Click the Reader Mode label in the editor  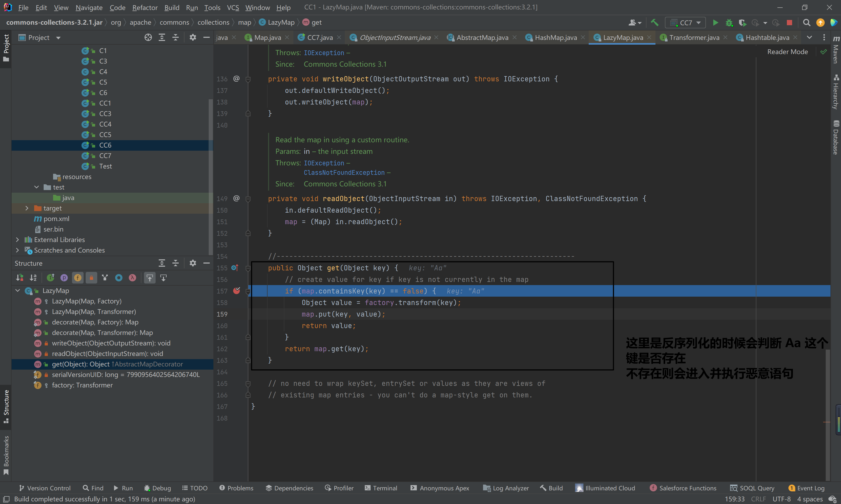point(787,52)
